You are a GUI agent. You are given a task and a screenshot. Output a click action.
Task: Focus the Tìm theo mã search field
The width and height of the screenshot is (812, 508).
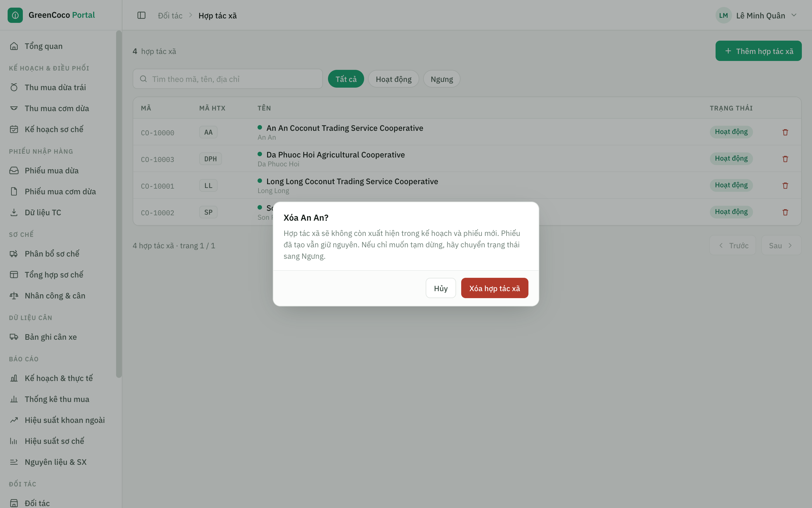[227, 79]
